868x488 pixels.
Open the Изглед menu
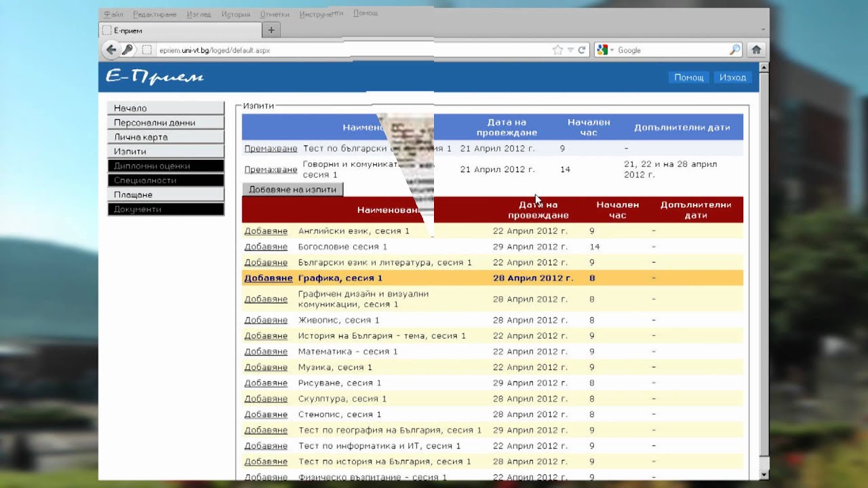[199, 14]
